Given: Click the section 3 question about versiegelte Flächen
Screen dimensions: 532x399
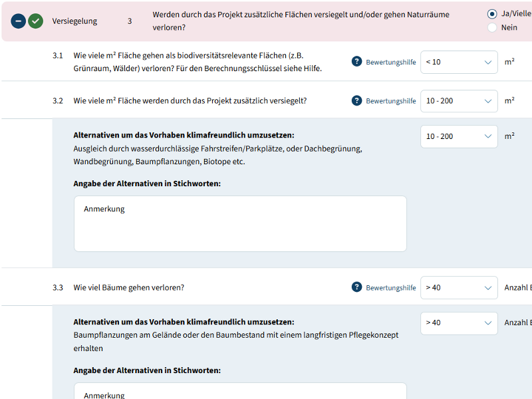Looking at the screenshot, I should (x=301, y=21).
